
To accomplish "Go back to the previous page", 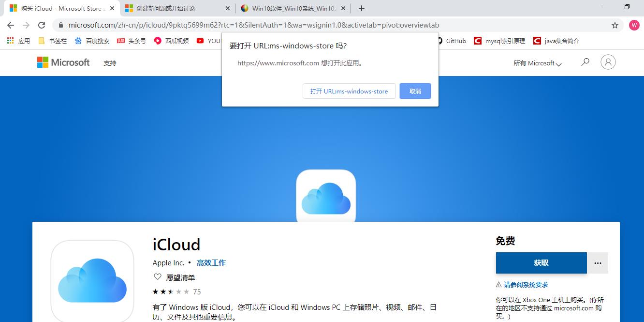I will 11,25.
